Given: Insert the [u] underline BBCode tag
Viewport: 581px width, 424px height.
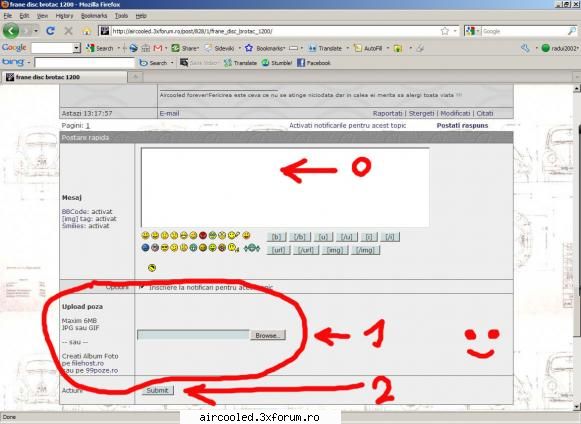Looking at the screenshot, I should [x=323, y=237].
